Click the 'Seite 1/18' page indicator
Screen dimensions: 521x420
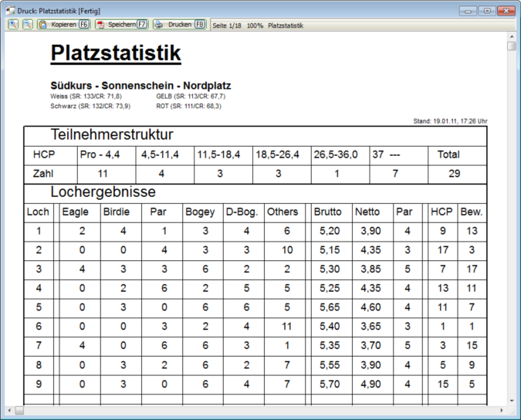[x=227, y=25]
